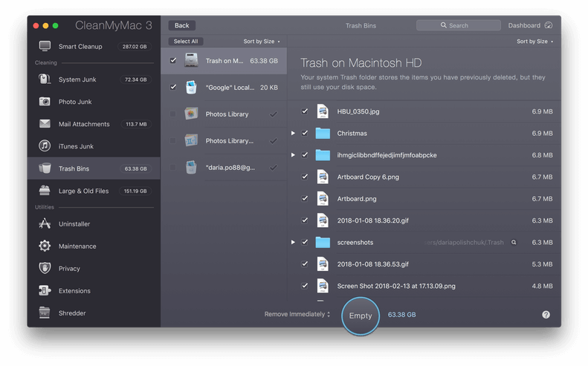Screen dimensions: 588x366
Task: Open Large & Old Files section
Action: pyautogui.click(x=94, y=191)
